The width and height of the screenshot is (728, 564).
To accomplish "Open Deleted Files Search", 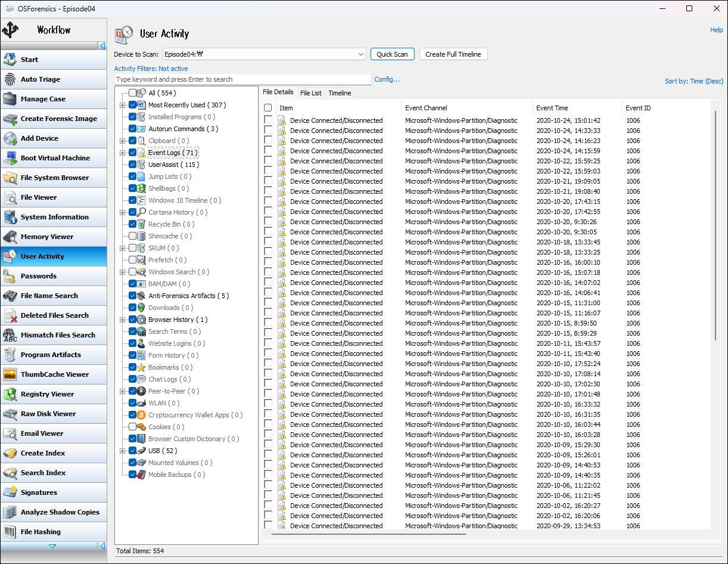I will coord(54,315).
